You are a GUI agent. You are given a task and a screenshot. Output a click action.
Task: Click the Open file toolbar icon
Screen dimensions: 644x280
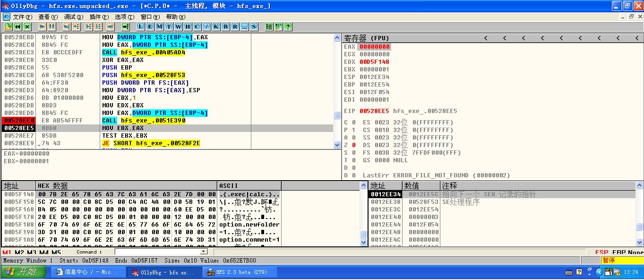pyautogui.click(x=8, y=26)
